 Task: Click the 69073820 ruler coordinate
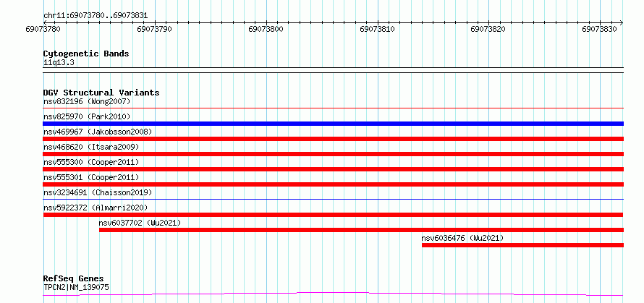point(488,29)
